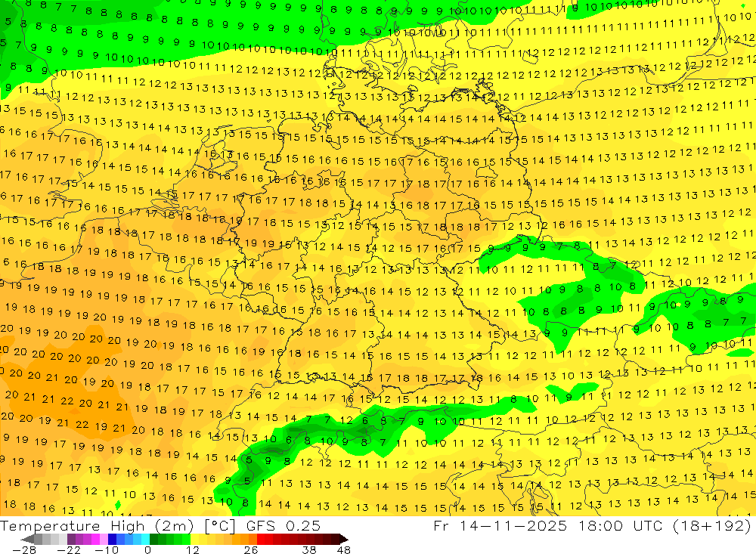Click the "-28" legend label
The image size is (756, 554).
pos(24,549)
